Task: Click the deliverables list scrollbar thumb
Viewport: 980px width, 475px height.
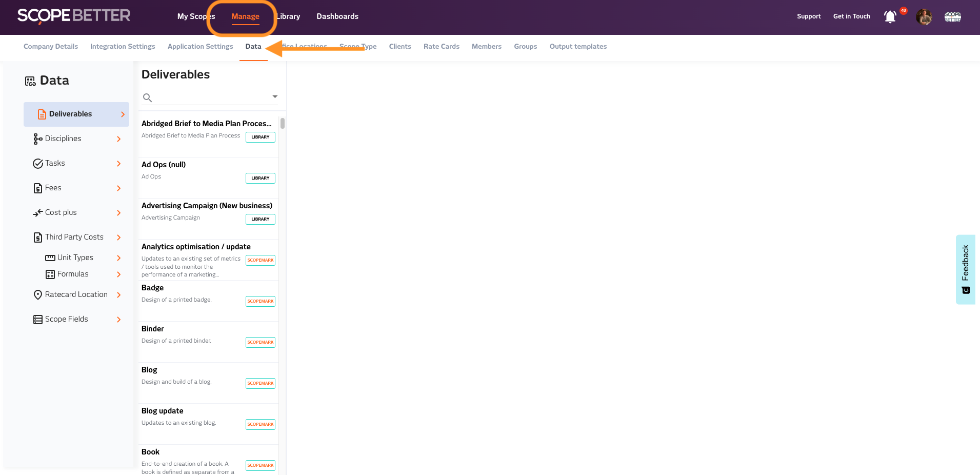Action: [283, 124]
